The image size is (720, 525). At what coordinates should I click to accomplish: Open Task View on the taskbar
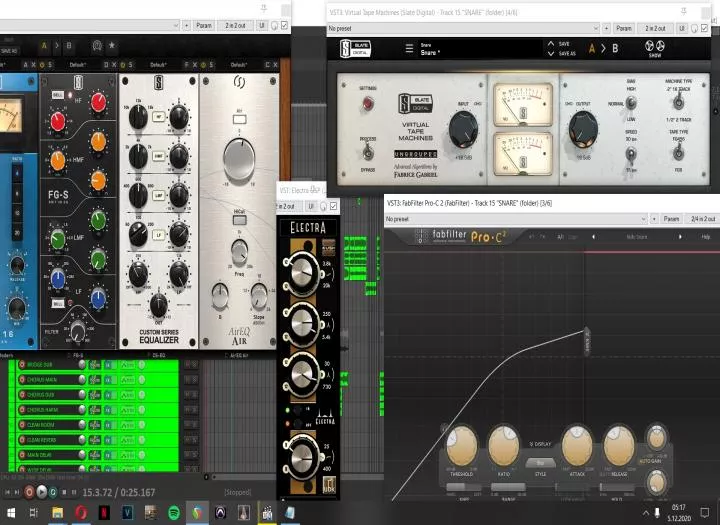click(x=34, y=513)
